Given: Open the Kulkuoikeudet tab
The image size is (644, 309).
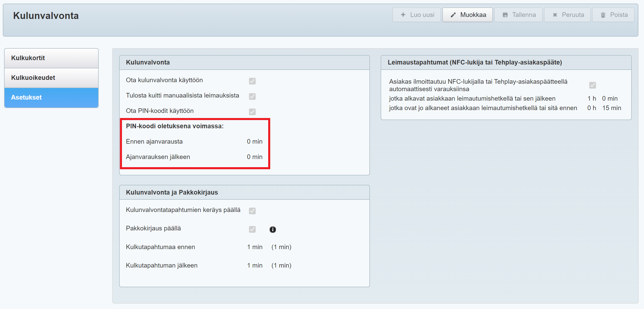Looking at the screenshot, I should [x=51, y=78].
